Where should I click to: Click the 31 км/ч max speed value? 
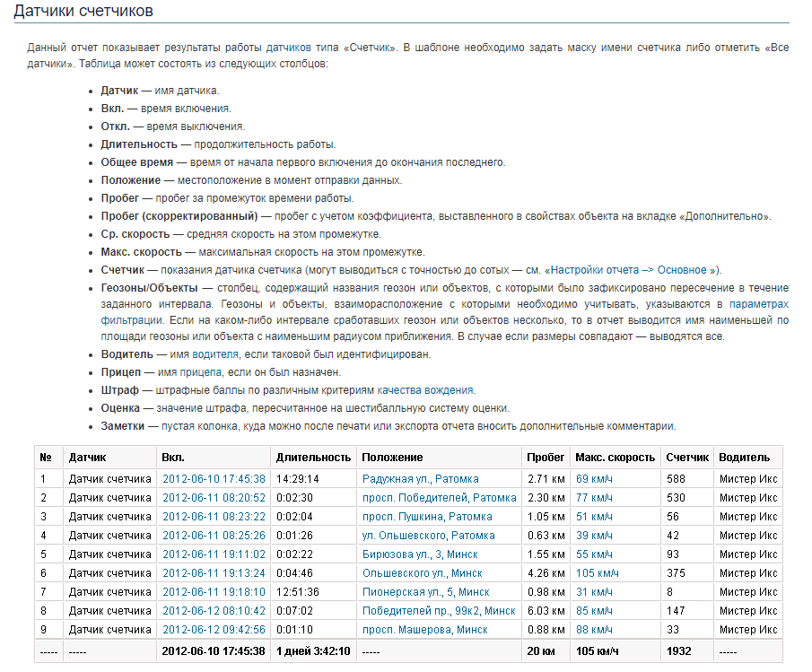pyautogui.click(x=594, y=592)
